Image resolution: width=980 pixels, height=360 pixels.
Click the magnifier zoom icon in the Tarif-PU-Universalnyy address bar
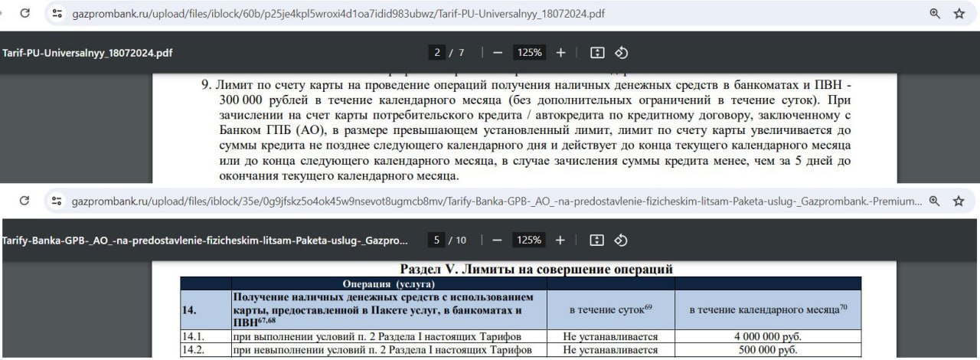(x=935, y=14)
